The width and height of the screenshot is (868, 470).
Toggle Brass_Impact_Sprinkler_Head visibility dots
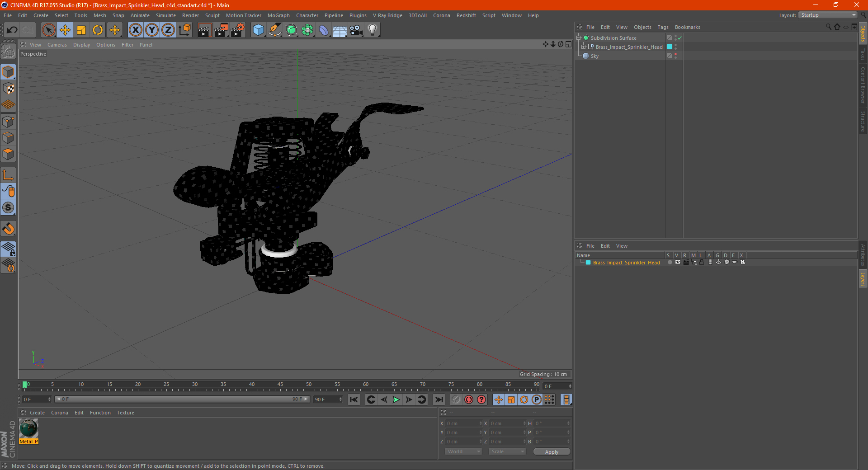coord(676,47)
